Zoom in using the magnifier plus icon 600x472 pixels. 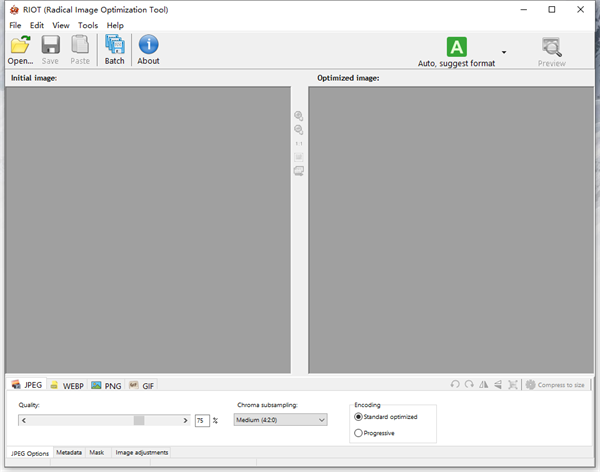point(298,116)
